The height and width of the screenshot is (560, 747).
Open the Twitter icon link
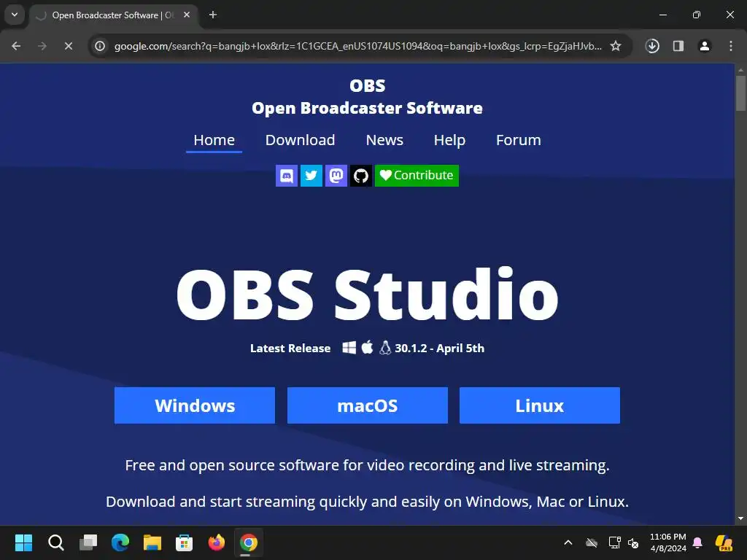point(311,176)
